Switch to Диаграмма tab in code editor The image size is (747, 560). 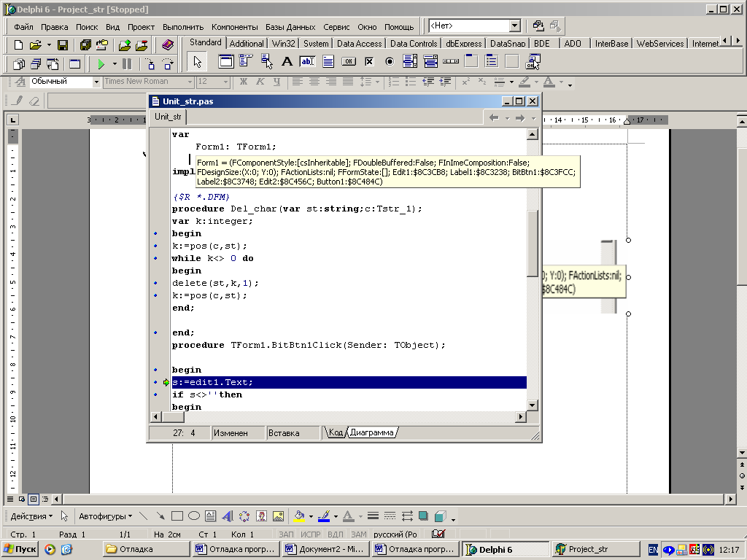click(371, 432)
